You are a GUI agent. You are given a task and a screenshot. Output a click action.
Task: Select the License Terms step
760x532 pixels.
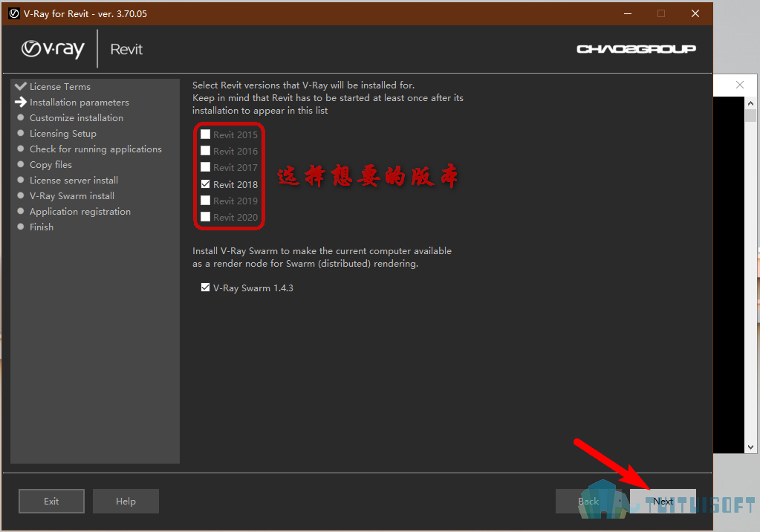pyautogui.click(x=60, y=87)
